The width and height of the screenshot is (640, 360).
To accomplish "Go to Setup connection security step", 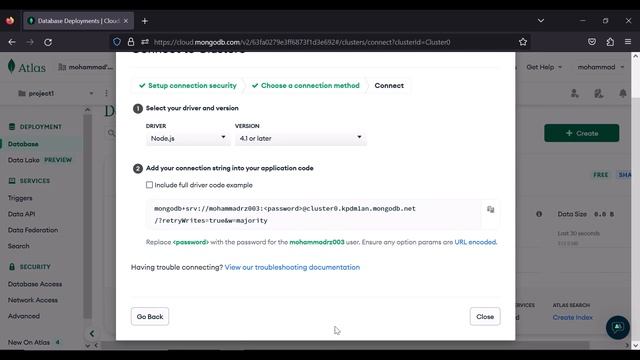I will [188, 86].
